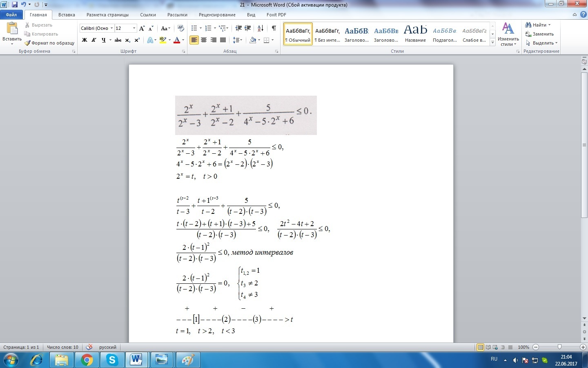The width and height of the screenshot is (588, 368).
Task: Open numbering list dropdown arrow
Action: pyautogui.click(x=215, y=28)
